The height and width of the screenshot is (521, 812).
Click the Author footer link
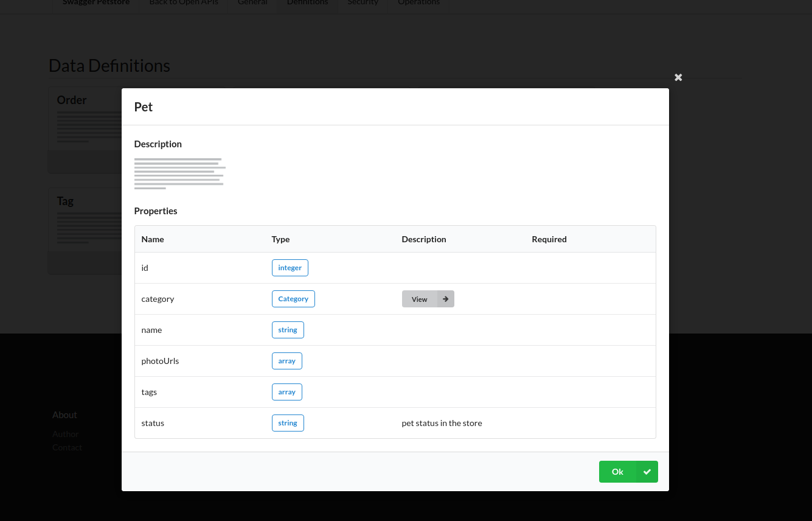click(x=66, y=434)
